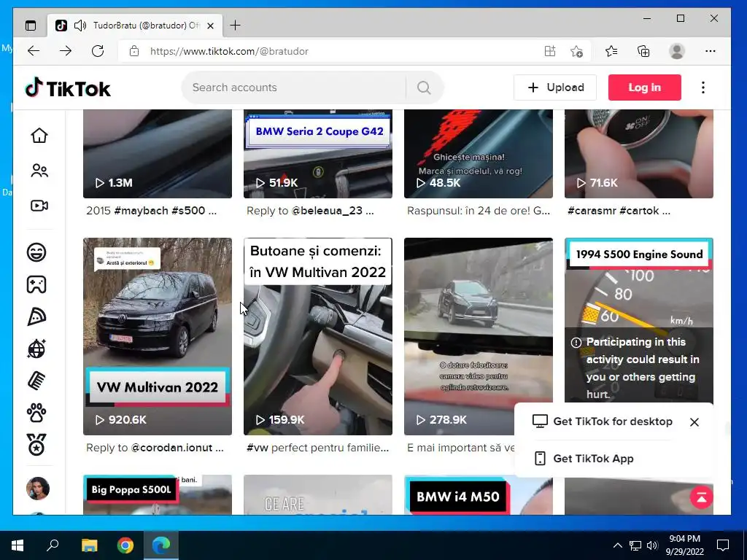Select the Beauty comb category icon
The image size is (747, 560).
36,381
